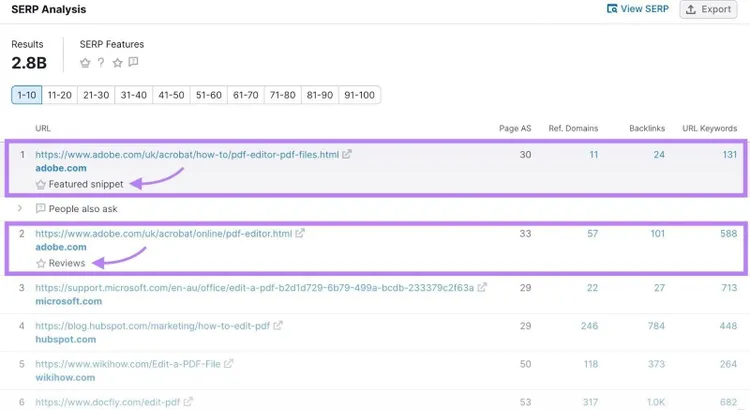The width and height of the screenshot is (750, 410).
Task: Click the Ref. Domains column header
Action: click(x=573, y=128)
